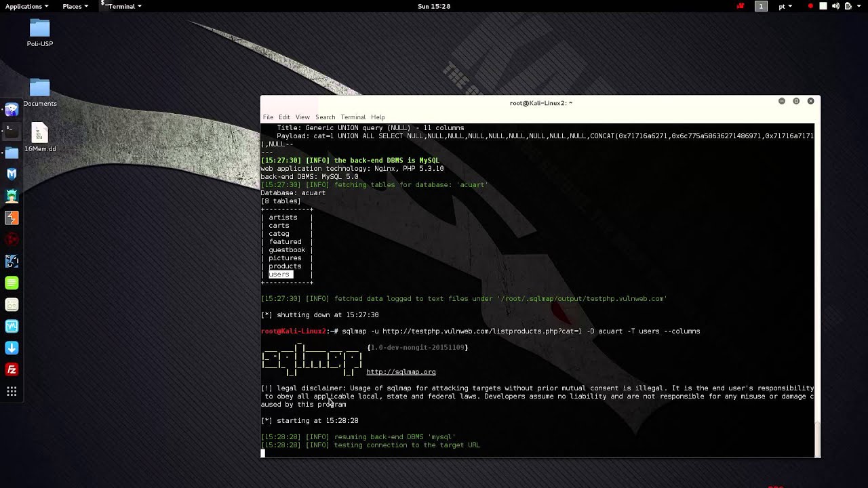
Task: Minimize the terminal window
Action: tap(782, 101)
